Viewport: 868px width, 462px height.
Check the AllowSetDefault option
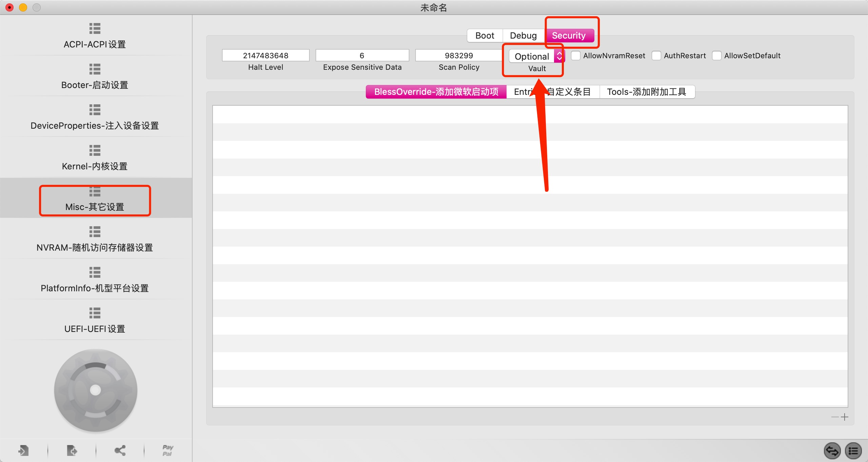717,56
